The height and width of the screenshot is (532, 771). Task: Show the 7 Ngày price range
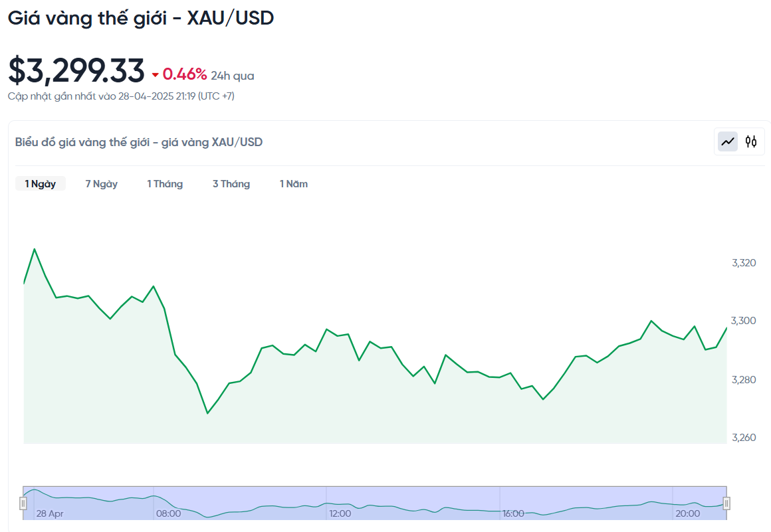pos(102,184)
